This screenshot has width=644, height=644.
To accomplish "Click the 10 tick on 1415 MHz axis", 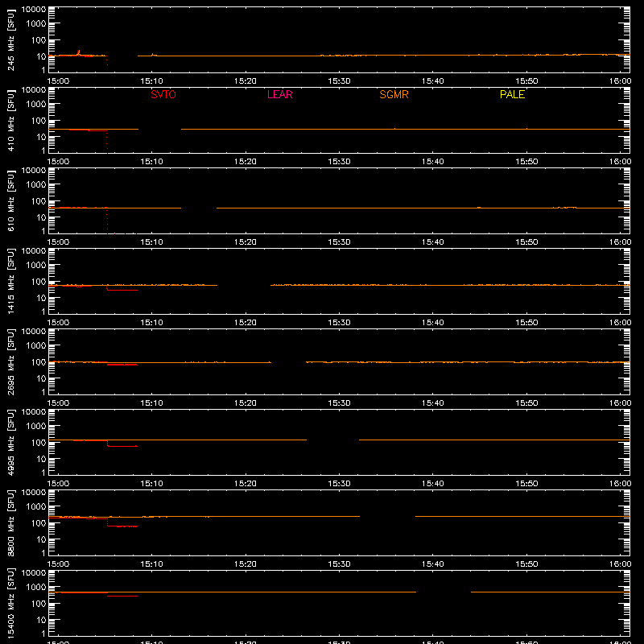I will click(x=41, y=298).
